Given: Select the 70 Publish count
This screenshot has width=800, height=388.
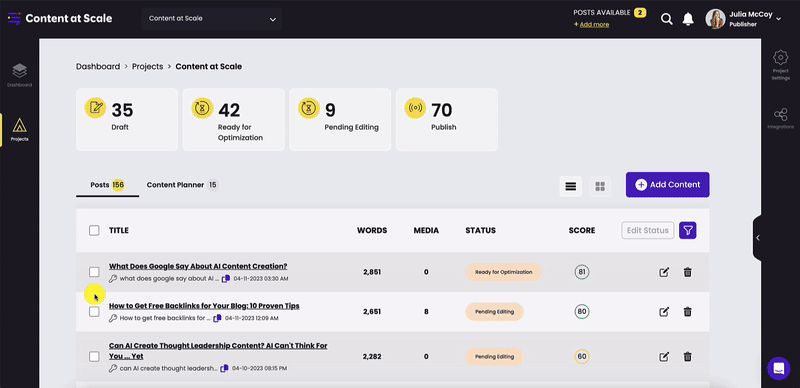Looking at the screenshot, I should [x=442, y=110].
